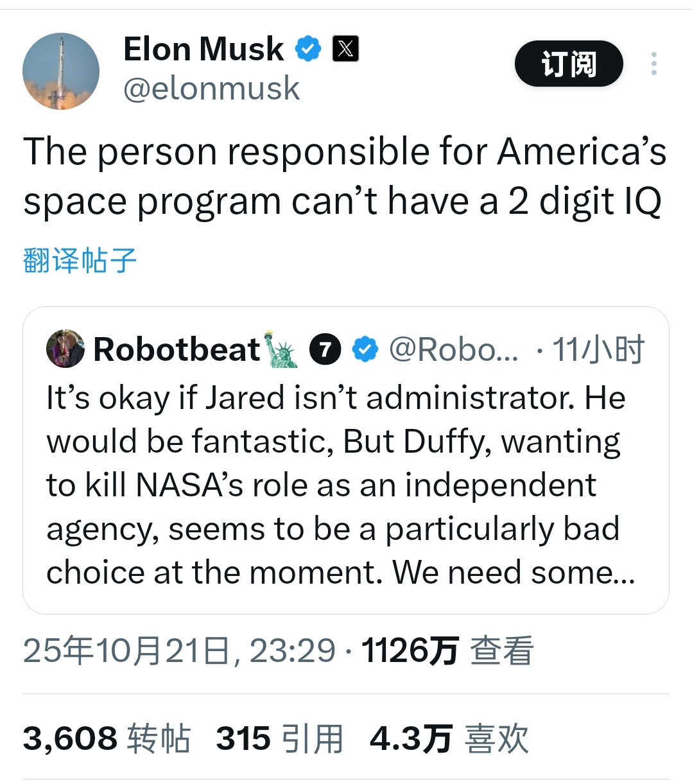The image size is (692, 784).
Task: Show the 4.3万 喜欢 likes list
Action: pyautogui.click(x=449, y=738)
